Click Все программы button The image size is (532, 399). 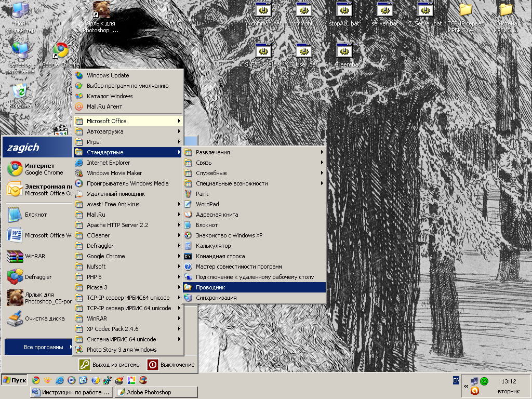(x=38, y=347)
